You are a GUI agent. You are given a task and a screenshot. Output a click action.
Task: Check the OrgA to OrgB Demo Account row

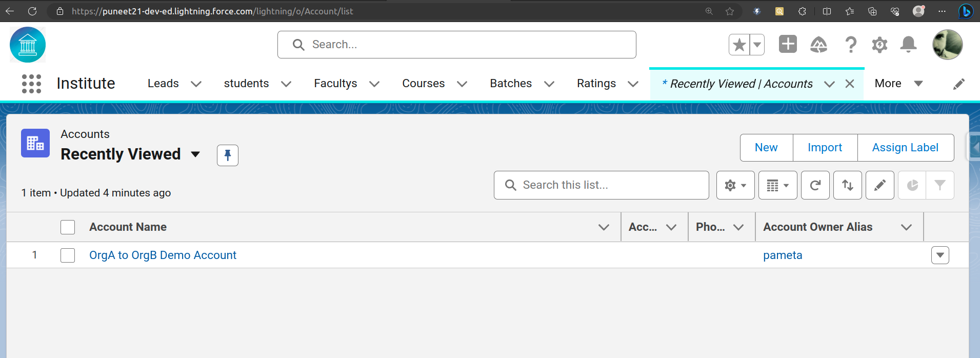point(68,255)
